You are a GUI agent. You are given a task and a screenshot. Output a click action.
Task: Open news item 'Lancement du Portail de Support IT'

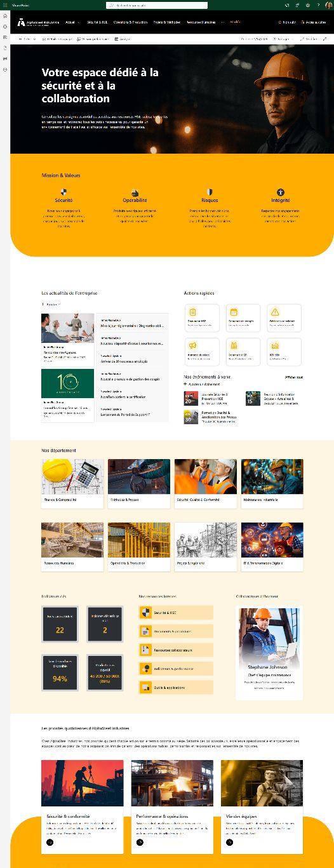[125, 415]
